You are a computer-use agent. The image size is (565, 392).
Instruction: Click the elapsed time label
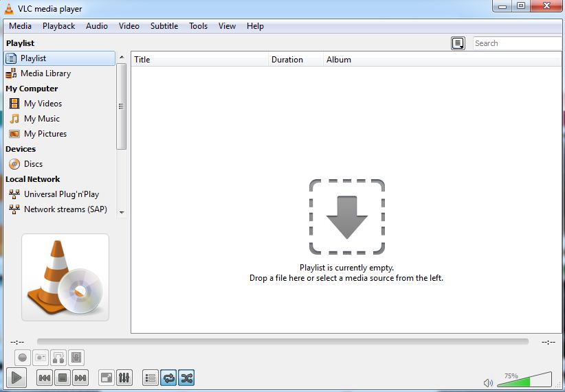(x=17, y=342)
